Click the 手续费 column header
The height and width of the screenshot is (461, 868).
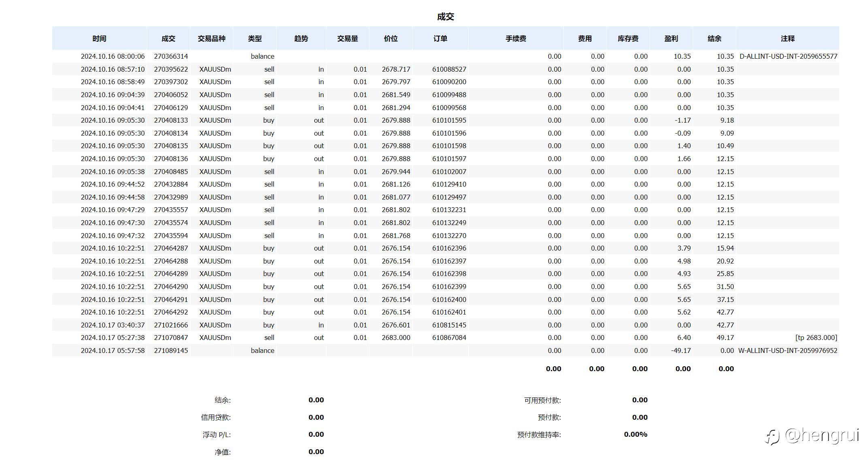click(x=516, y=38)
